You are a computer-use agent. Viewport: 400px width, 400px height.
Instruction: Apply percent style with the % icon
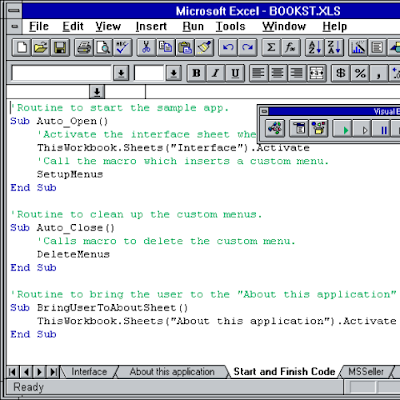[x=360, y=73]
